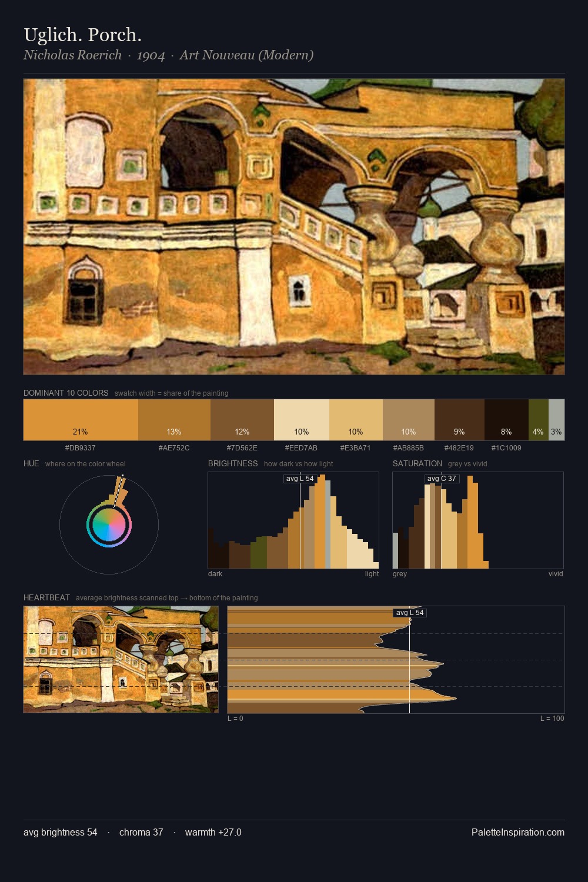The width and height of the screenshot is (588, 882).
Task: Click the warmth +27.0 footer stat
Action: [213, 832]
